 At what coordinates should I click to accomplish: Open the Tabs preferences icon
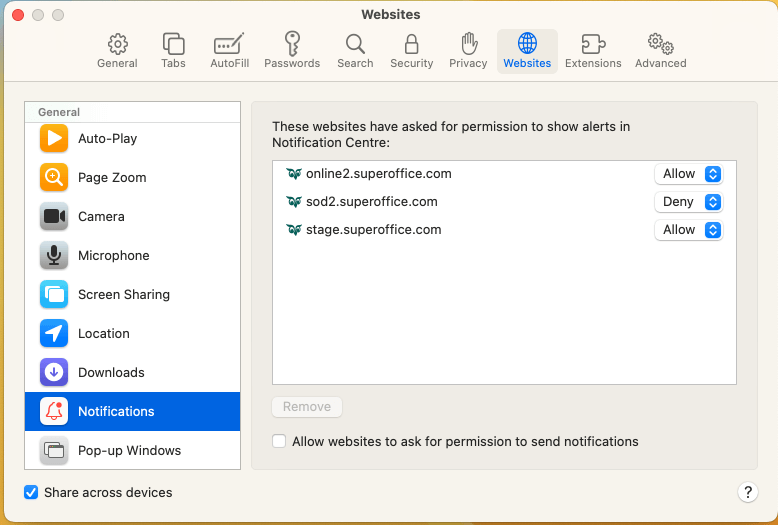coord(173,44)
